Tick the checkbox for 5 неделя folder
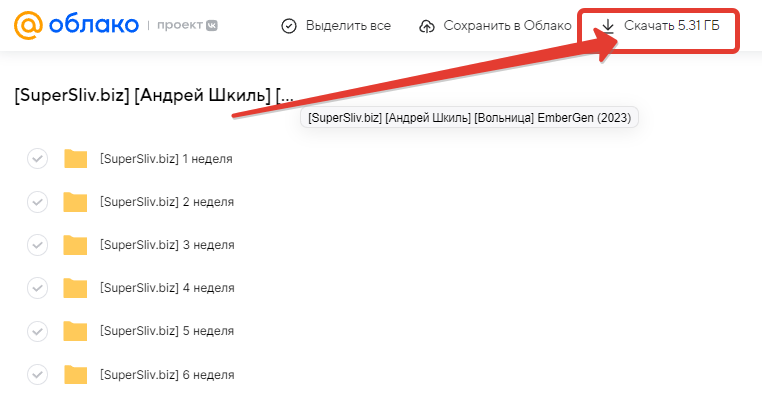Screen dimensions: 762x400 pyautogui.click(x=37, y=331)
